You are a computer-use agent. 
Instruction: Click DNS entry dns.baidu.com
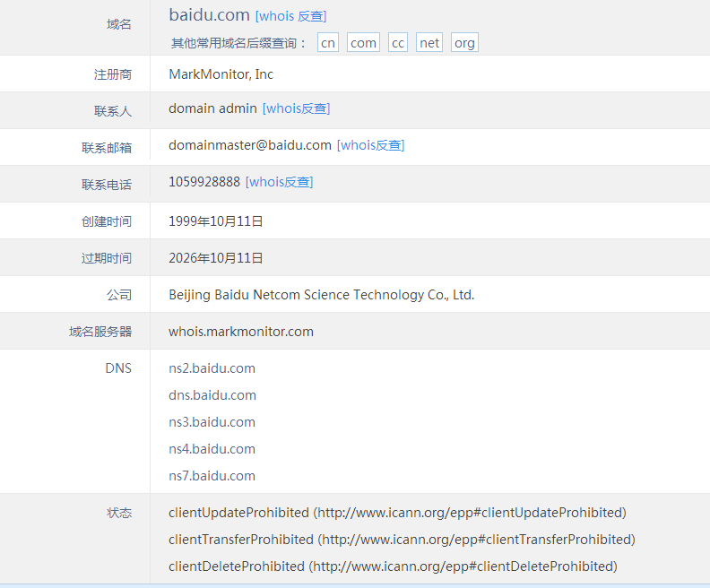[212, 395]
